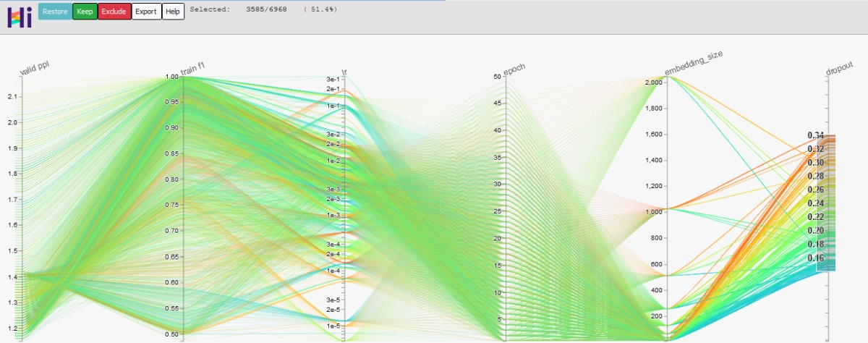Select the 'embedding_size' axis label
The width and height of the screenshot is (868, 343).
point(694,64)
